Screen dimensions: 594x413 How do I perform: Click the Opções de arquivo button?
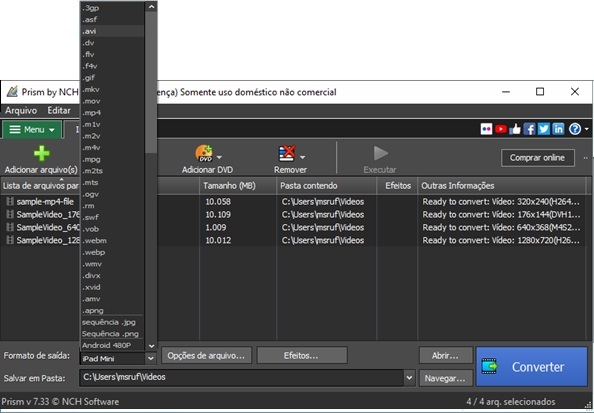click(206, 355)
